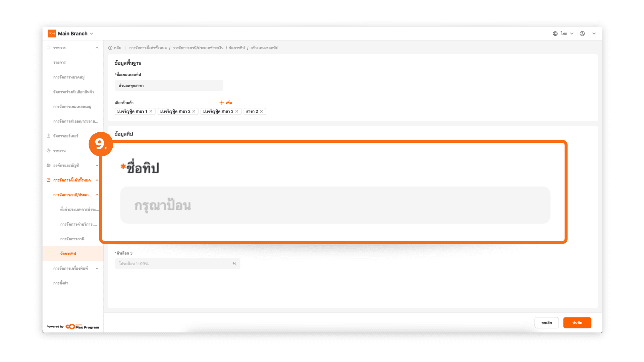This screenshot has height=362, width=644.
Task: Click the orange store logo icon
Action: 52,34
